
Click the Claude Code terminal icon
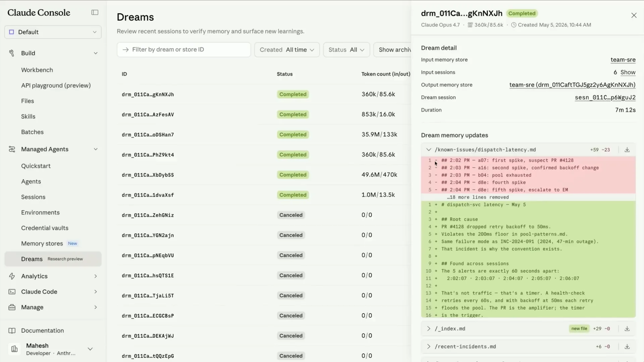tap(12, 292)
